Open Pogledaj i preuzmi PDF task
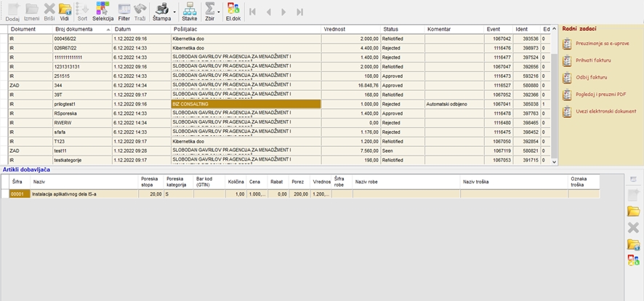The image size is (644, 301). (x=600, y=94)
